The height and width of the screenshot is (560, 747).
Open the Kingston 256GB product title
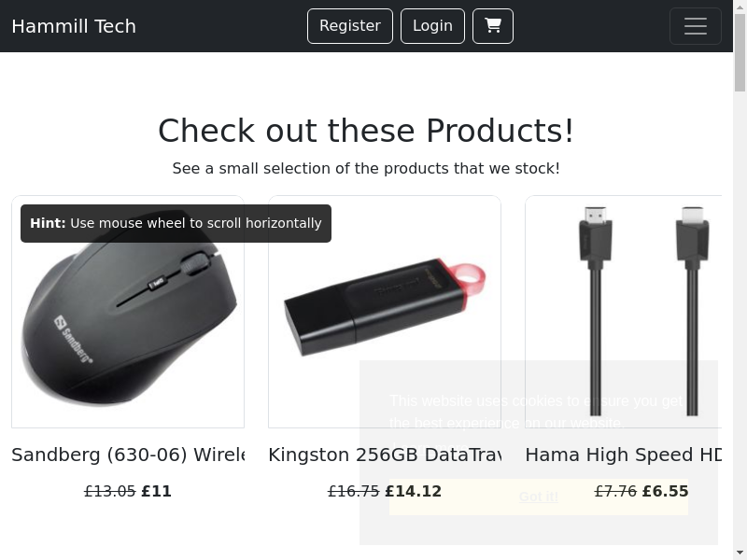pos(384,455)
